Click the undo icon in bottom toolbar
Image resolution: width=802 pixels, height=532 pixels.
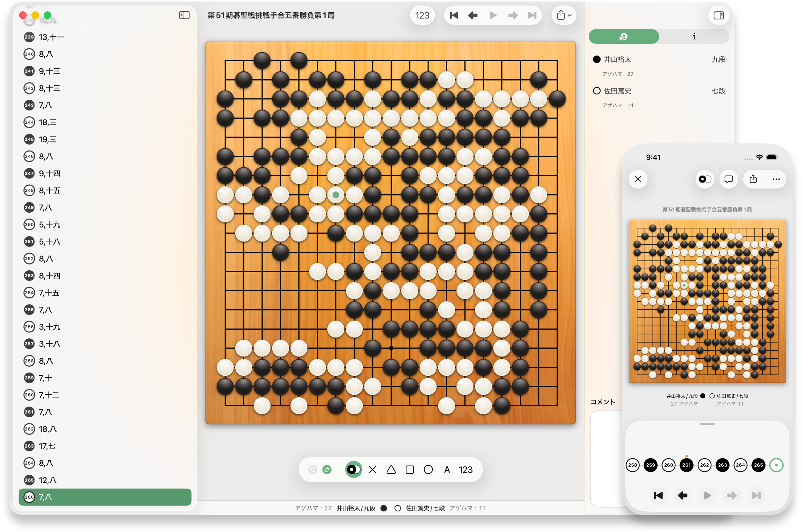[313, 469]
